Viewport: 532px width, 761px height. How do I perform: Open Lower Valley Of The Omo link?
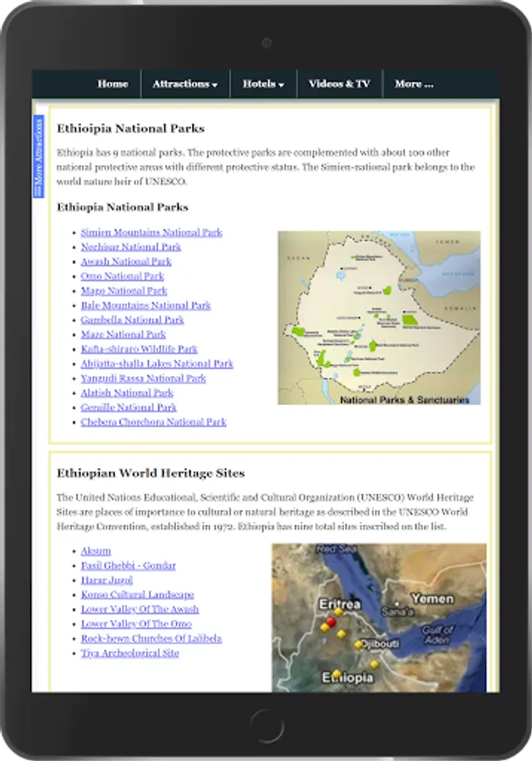pos(136,624)
